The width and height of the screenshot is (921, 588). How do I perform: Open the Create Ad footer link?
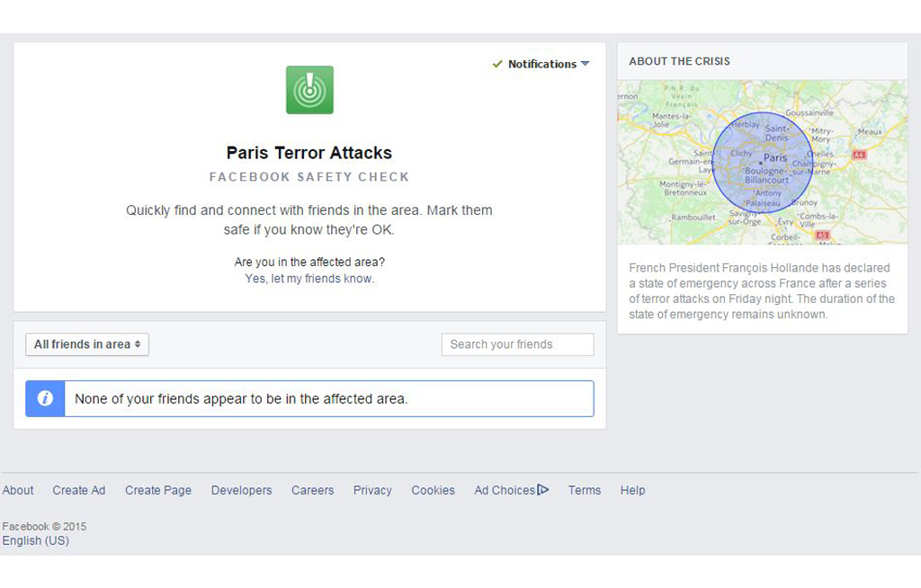click(x=79, y=490)
